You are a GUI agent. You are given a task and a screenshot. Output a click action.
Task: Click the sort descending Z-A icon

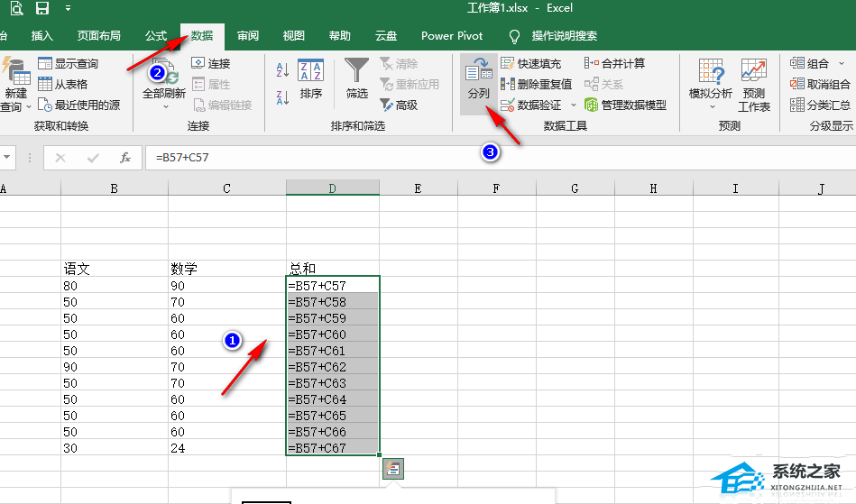(281, 96)
